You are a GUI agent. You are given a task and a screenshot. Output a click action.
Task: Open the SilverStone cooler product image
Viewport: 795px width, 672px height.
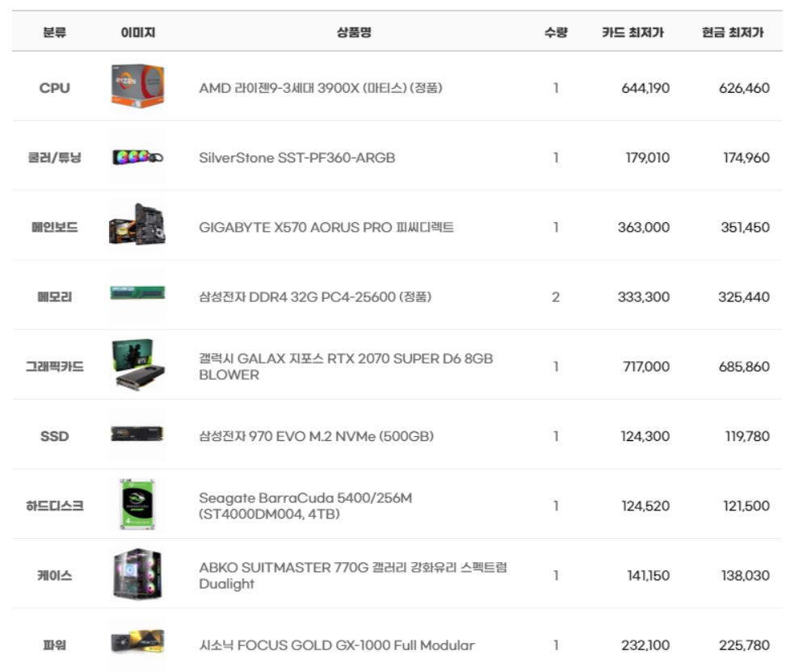[x=137, y=157]
